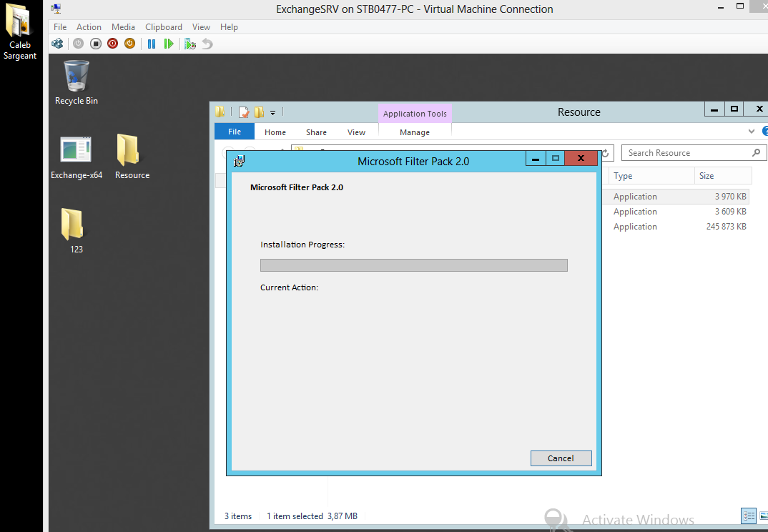Minimize the Resource Explorer window

pyautogui.click(x=714, y=109)
